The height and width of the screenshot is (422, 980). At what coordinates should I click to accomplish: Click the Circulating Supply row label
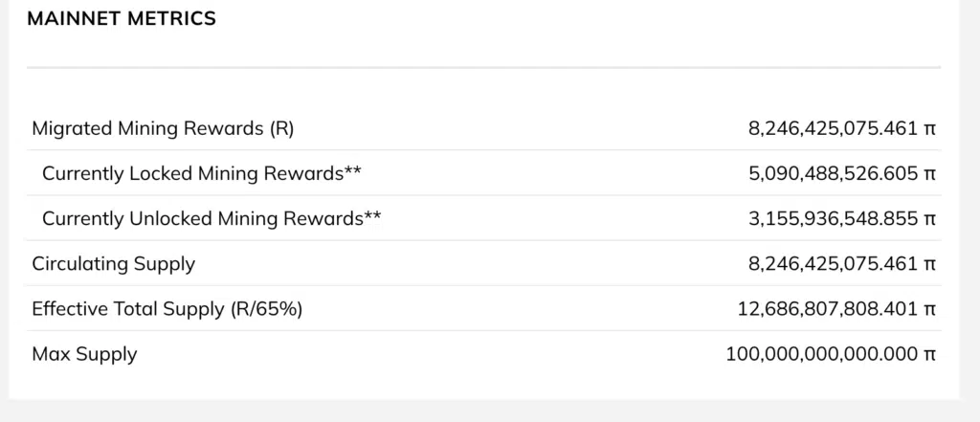[x=113, y=263]
